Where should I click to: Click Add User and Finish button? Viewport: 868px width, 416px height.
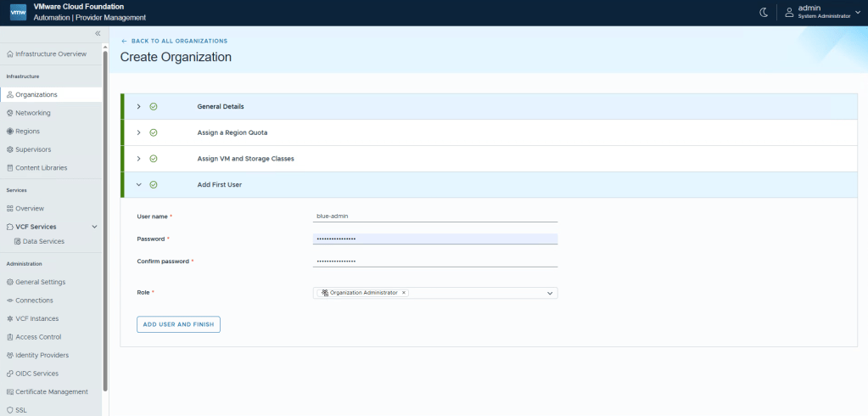pos(178,324)
